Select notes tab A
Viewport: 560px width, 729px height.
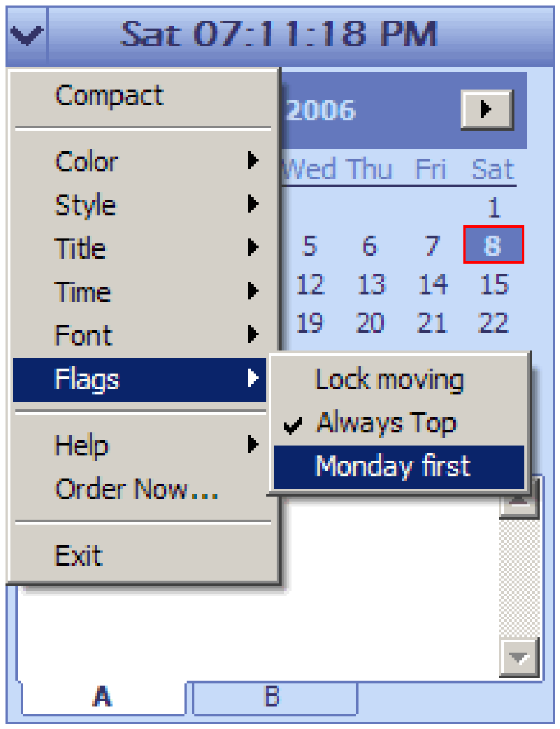103,697
